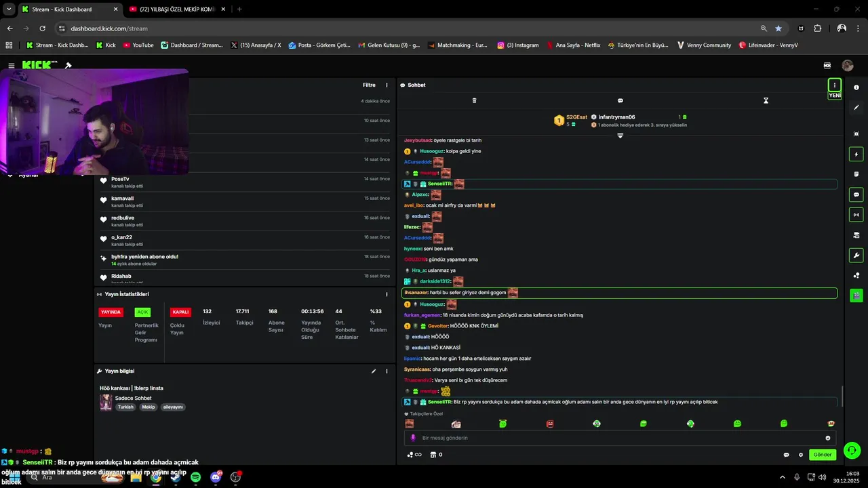Click the volume icon in system tray

[822, 477]
